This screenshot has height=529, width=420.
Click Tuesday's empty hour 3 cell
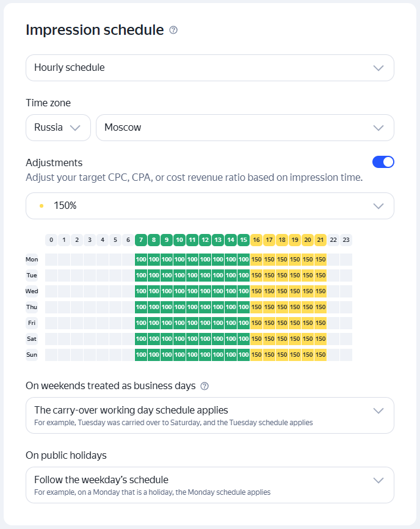(x=90, y=275)
